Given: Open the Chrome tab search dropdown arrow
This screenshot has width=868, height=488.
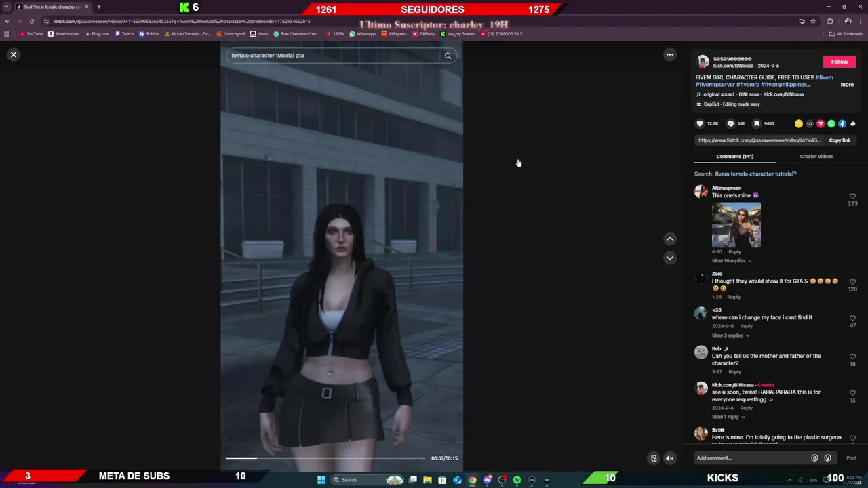Looking at the screenshot, I should (6, 7).
